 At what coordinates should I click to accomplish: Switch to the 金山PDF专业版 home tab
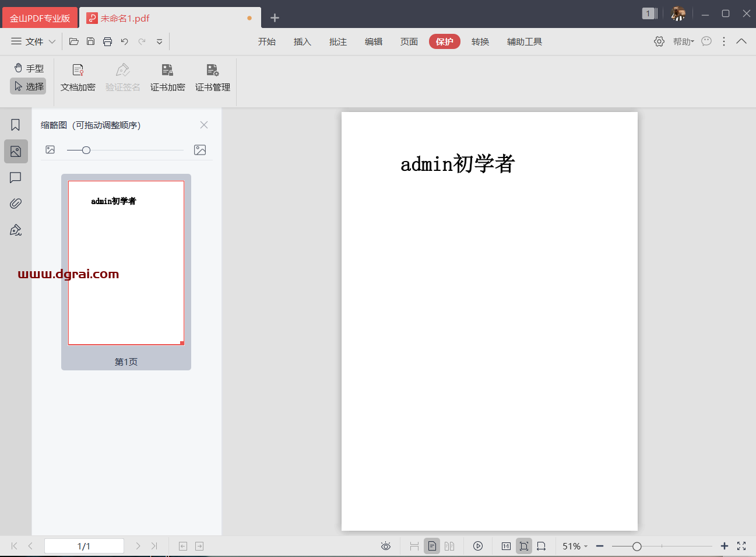coord(40,18)
